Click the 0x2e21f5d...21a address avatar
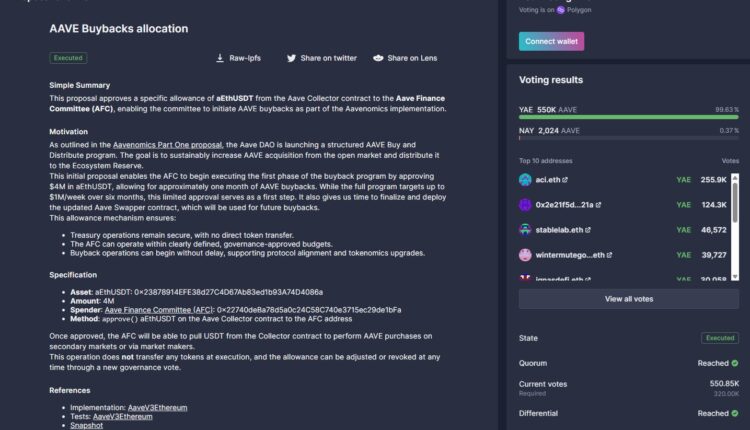Viewport: 750px width, 430px height. coord(525,205)
